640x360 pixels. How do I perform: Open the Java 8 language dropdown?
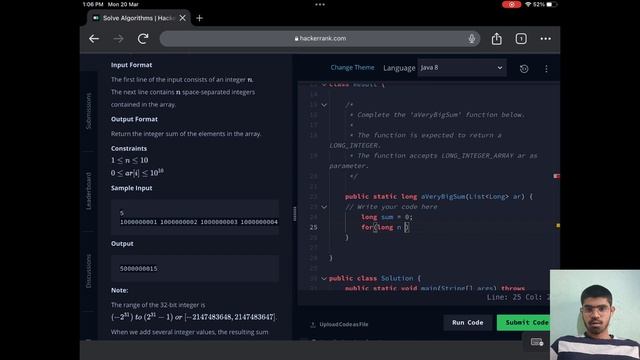462,68
